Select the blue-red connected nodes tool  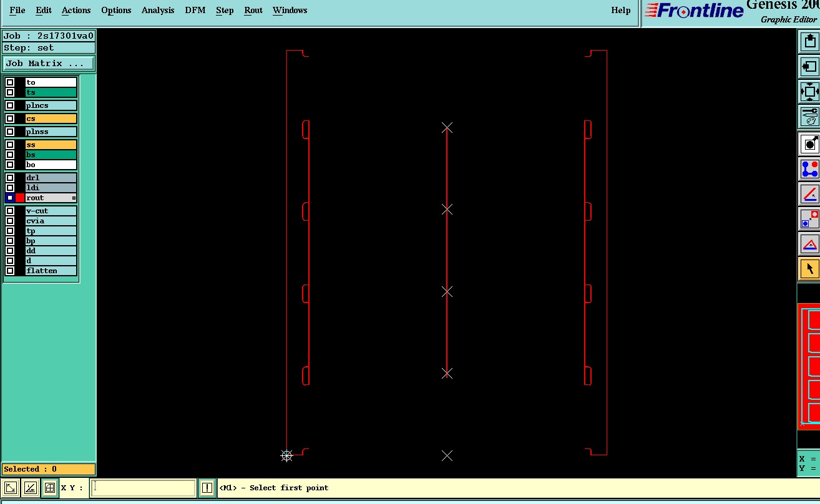[810, 169]
